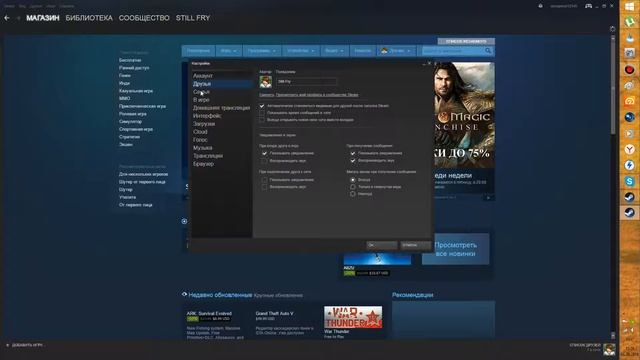Viewport: 640px width, 360px height.
Task: Click ДОБАВИТЬ ИГРУ at bottom left
Action: (27, 345)
